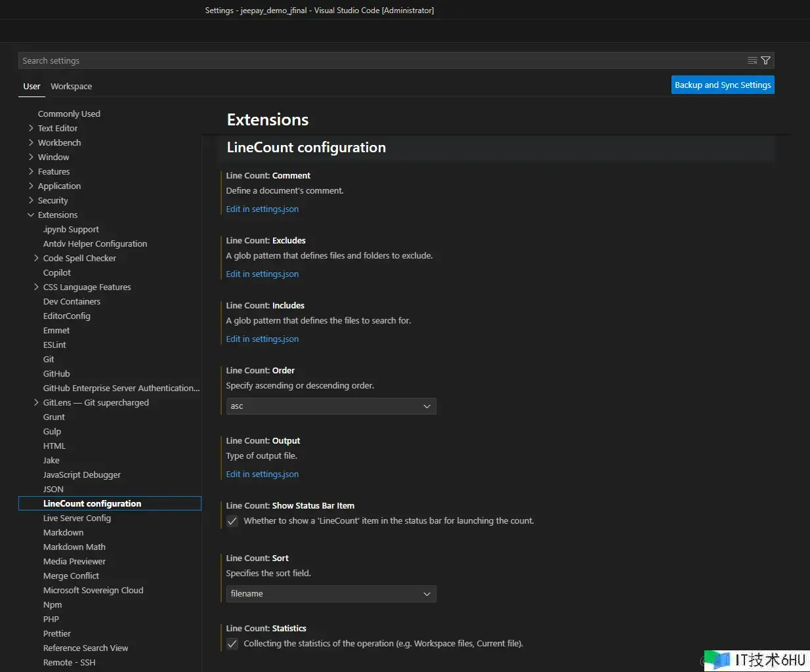Screen dimensions: 810x672
Task: Open the filter settings funnel icon
Action: coord(765,60)
